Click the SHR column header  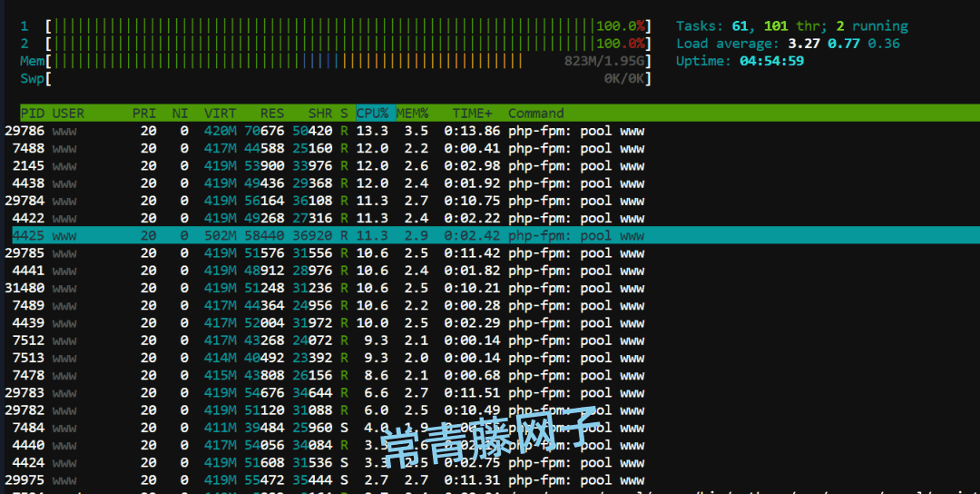click(x=319, y=114)
